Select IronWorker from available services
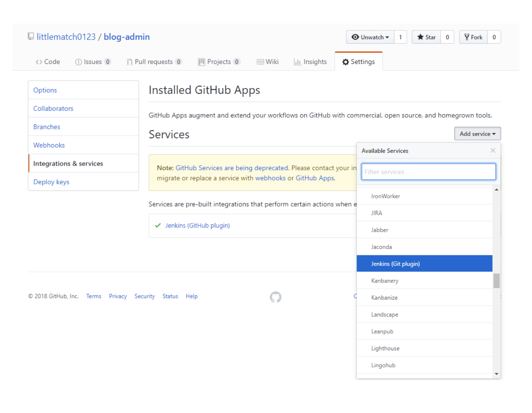The height and width of the screenshot is (413, 532). pyautogui.click(x=425, y=196)
